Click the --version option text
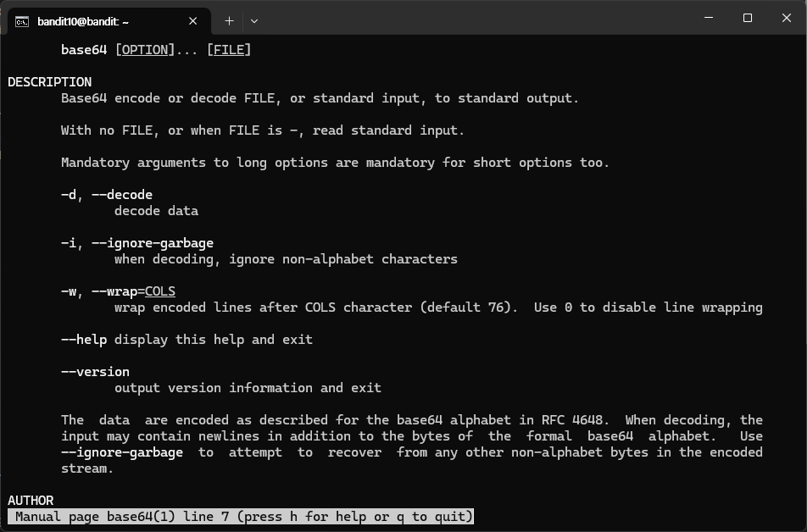 [95, 372]
